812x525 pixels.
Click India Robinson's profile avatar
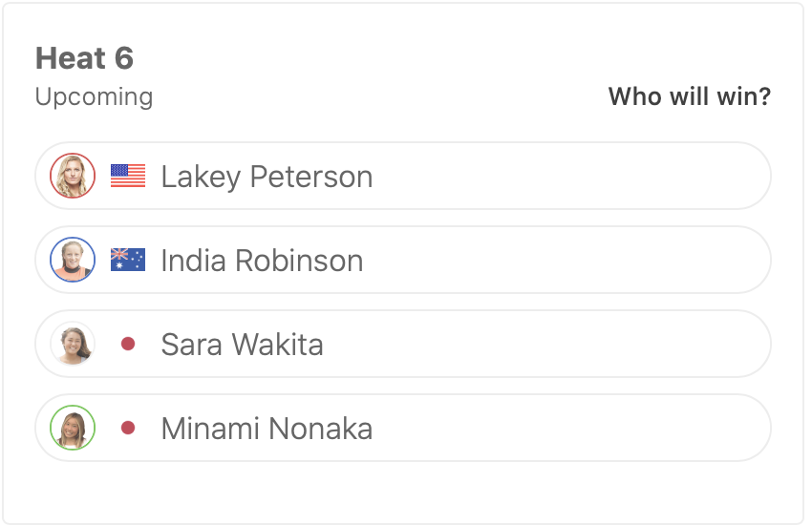pyautogui.click(x=73, y=260)
